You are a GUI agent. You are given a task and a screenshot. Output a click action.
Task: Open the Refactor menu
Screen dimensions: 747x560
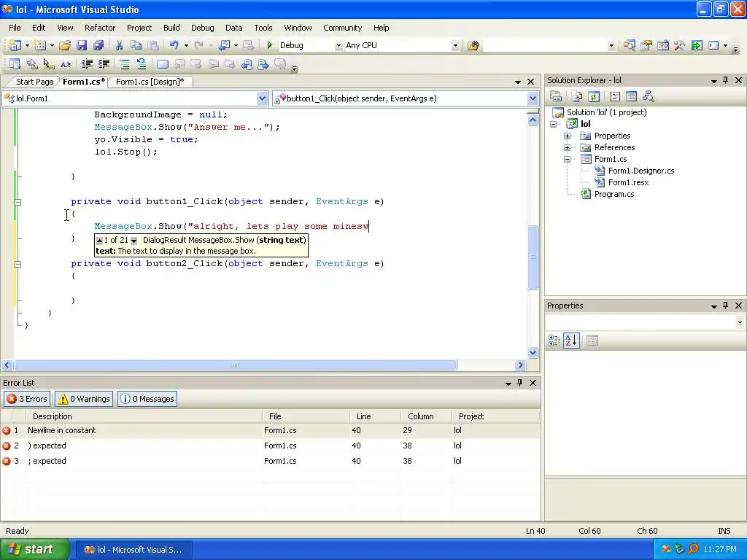(x=99, y=28)
